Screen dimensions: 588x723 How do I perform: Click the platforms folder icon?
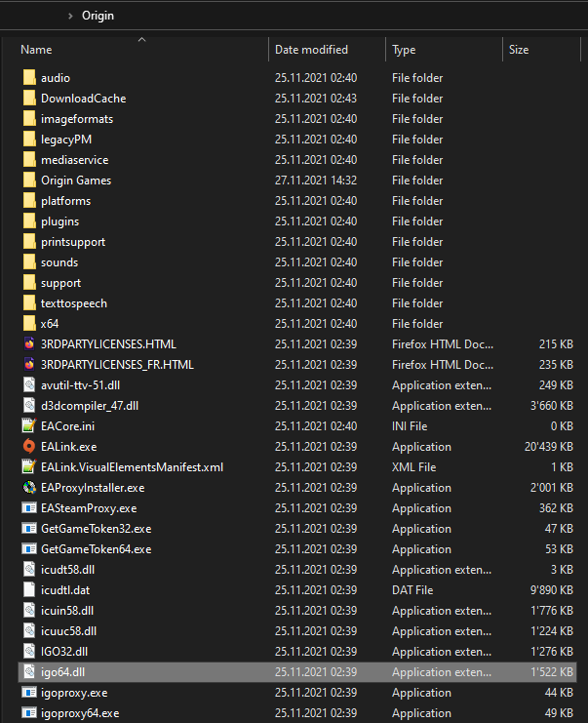(x=29, y=201)
